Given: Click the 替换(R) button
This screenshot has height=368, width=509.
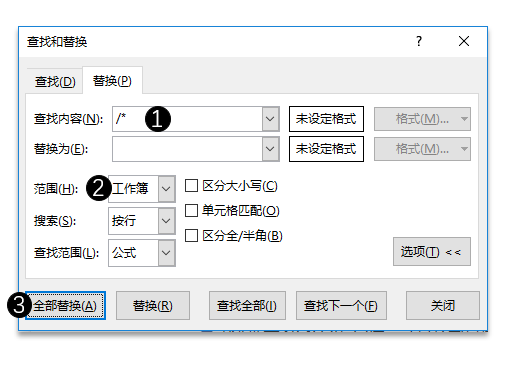Looking at the screenshot, I should [153, 306].
